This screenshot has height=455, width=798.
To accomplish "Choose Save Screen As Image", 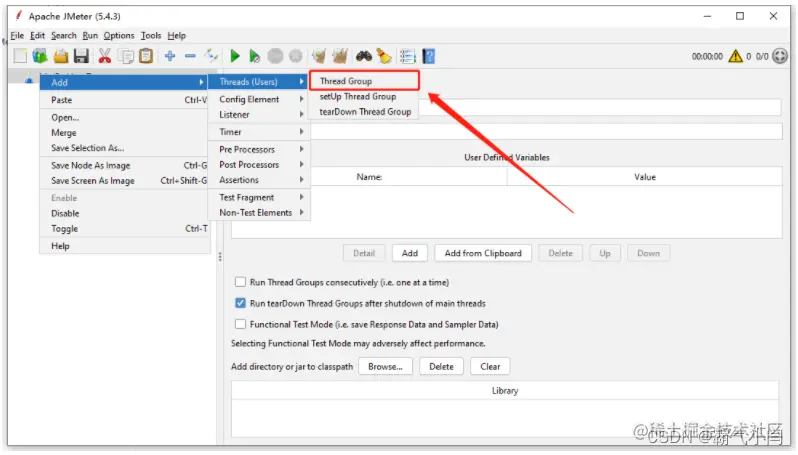I will pyautogui.click(x=124, y=181).
